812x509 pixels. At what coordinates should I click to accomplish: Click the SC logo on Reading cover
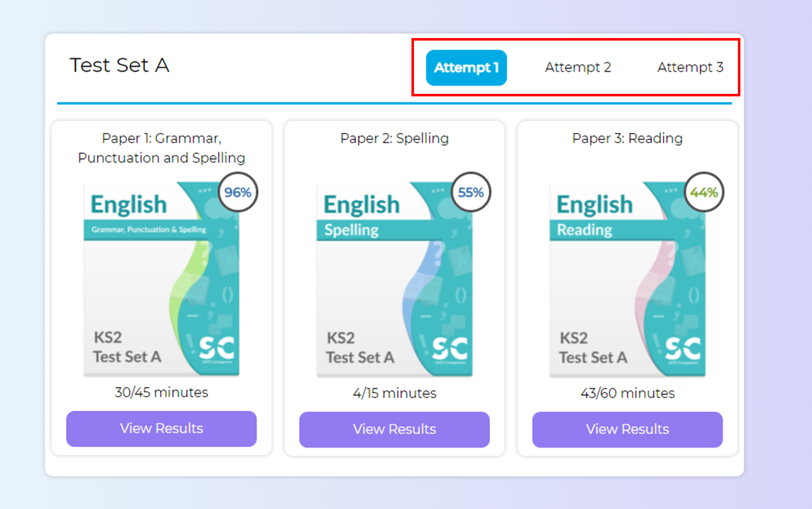[683, 348]
